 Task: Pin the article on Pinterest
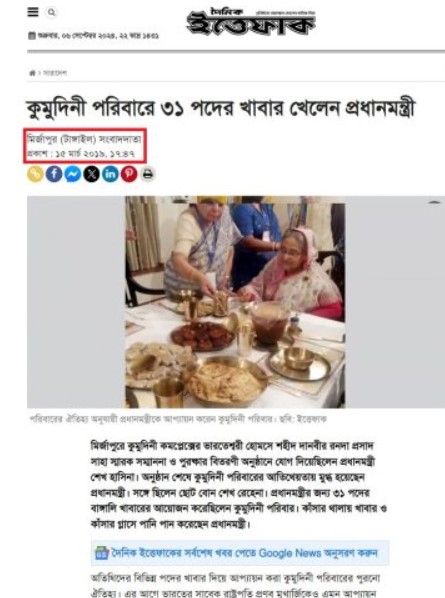pyautogui.click(x=129, y=174)
